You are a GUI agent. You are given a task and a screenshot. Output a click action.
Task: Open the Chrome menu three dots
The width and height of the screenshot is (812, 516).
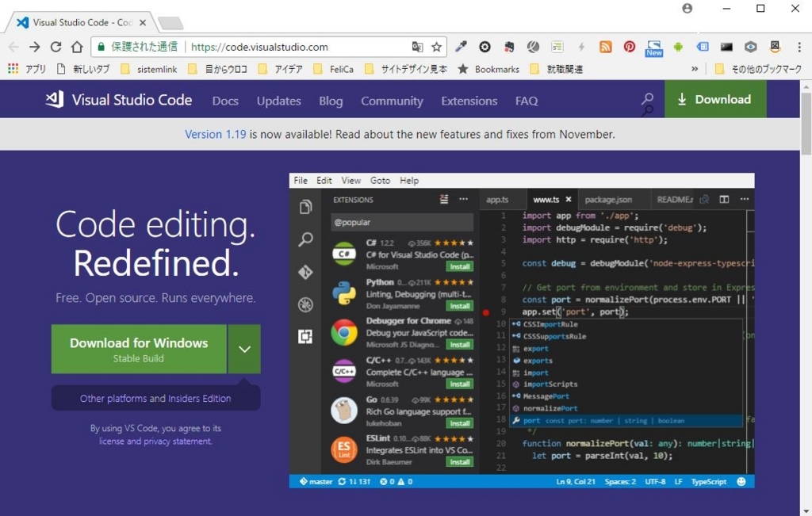(x=799, y=47)
